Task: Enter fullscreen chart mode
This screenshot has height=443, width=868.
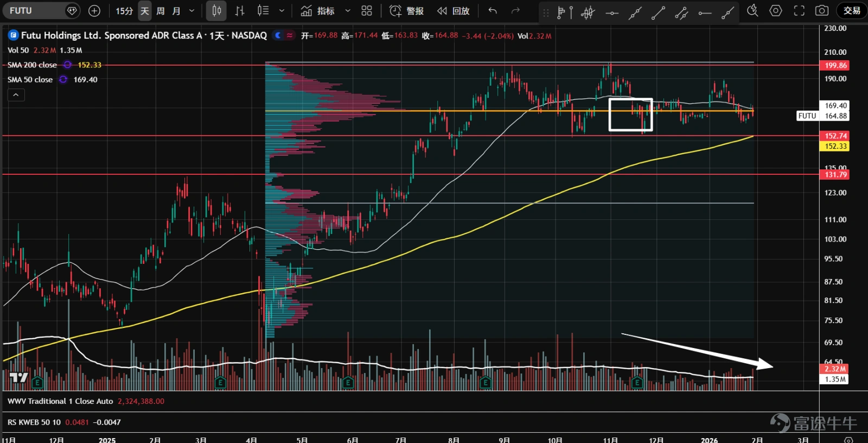Action: 799,11
